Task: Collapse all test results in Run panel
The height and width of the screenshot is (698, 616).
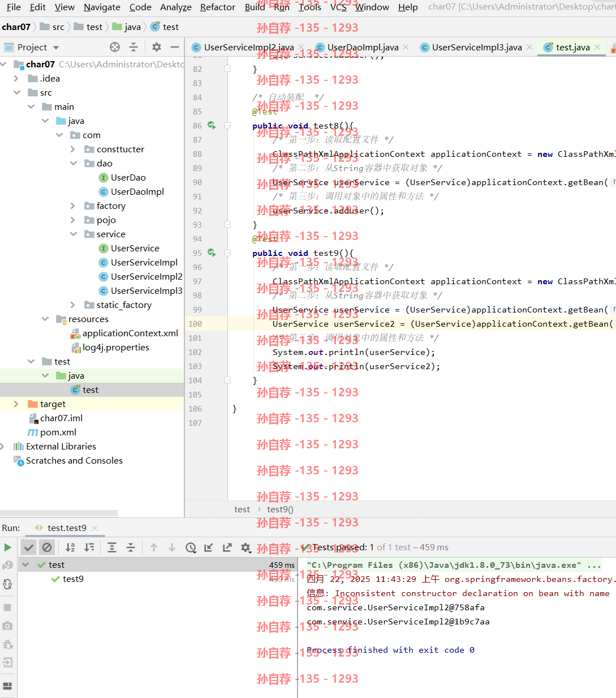Action: [x=131, y=547]
